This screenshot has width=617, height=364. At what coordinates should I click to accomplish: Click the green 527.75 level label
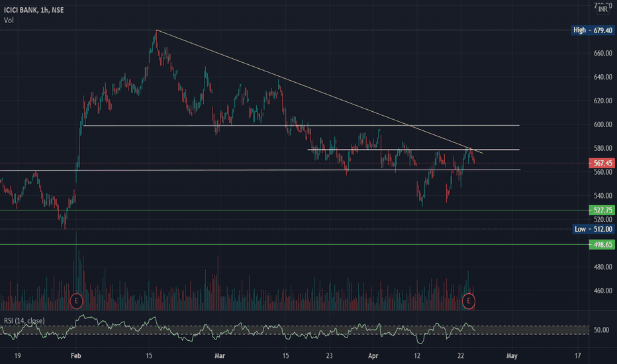point(602,210)
